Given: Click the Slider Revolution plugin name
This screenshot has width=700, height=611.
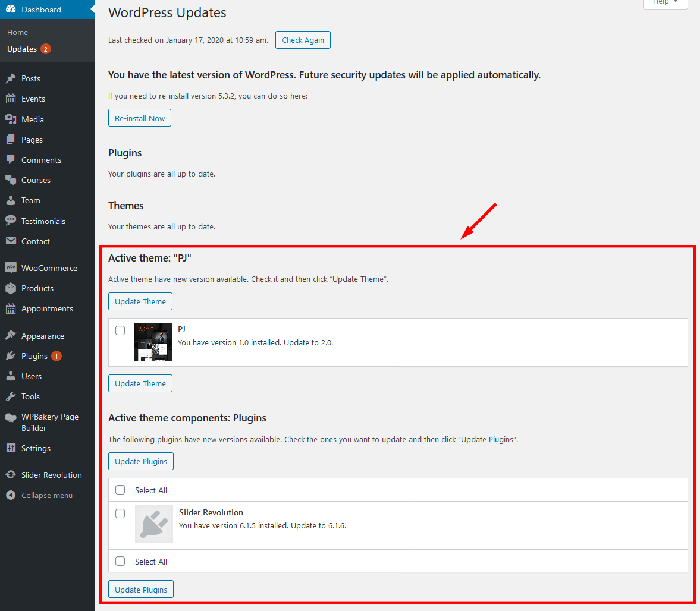Looking at the screenshot, I should (x=211, y=512).
